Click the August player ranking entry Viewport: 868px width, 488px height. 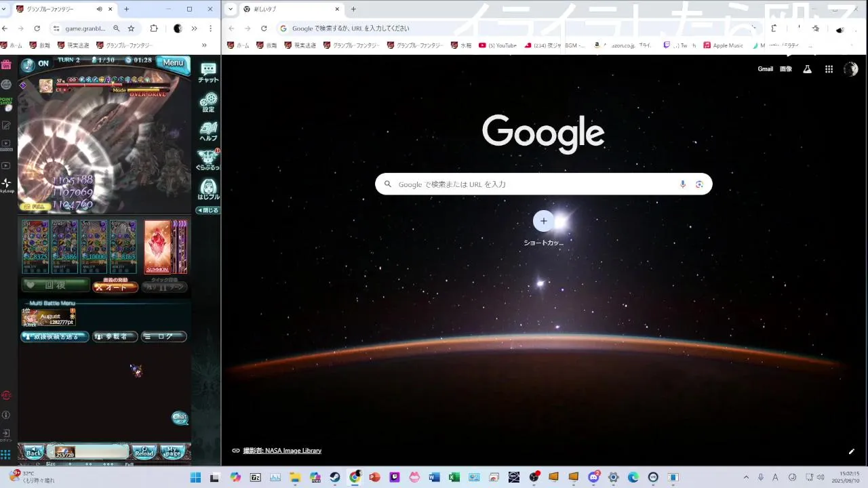click(49, 317)
